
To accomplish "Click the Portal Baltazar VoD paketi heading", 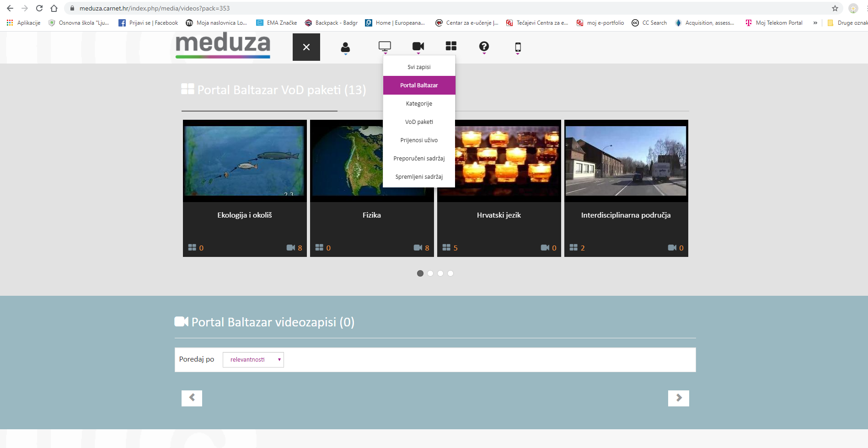I will coord(273,90).
